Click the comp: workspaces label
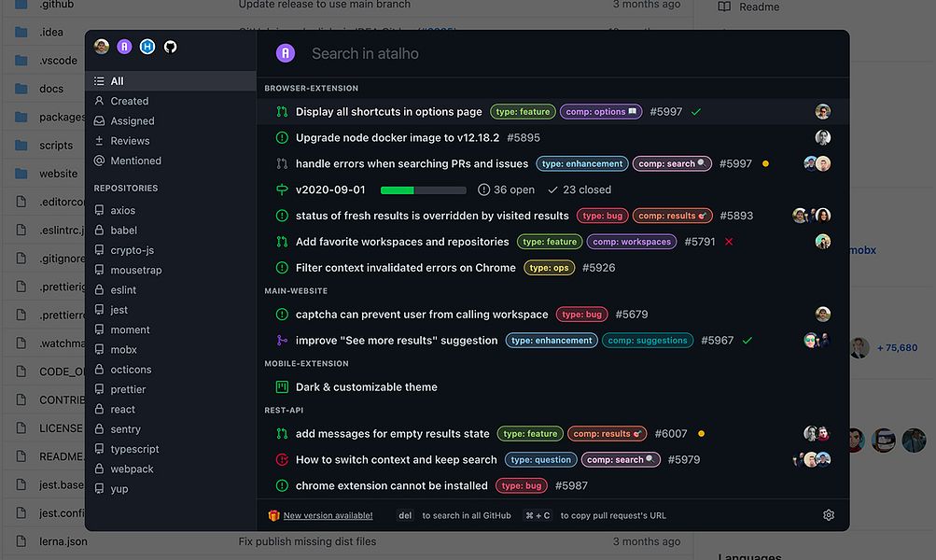Screen dimensions: 936x560 (x=632, y=242)
